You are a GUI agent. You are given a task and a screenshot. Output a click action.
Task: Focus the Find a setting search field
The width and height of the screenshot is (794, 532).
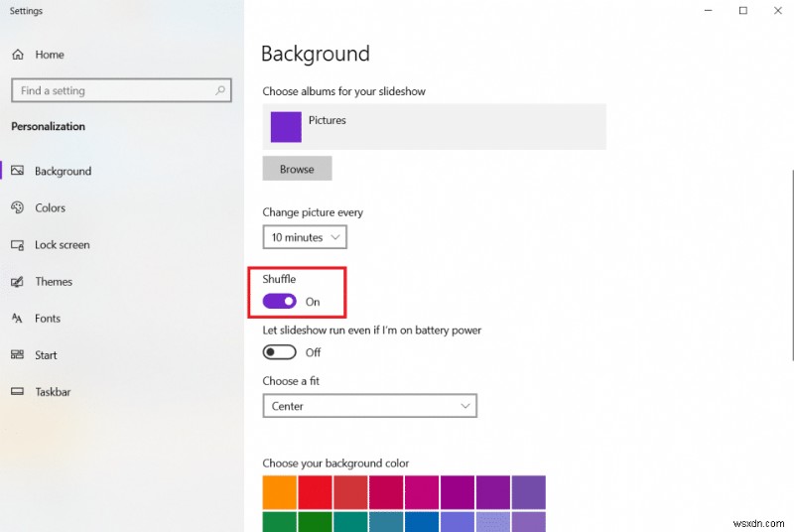tap(121, 90)
